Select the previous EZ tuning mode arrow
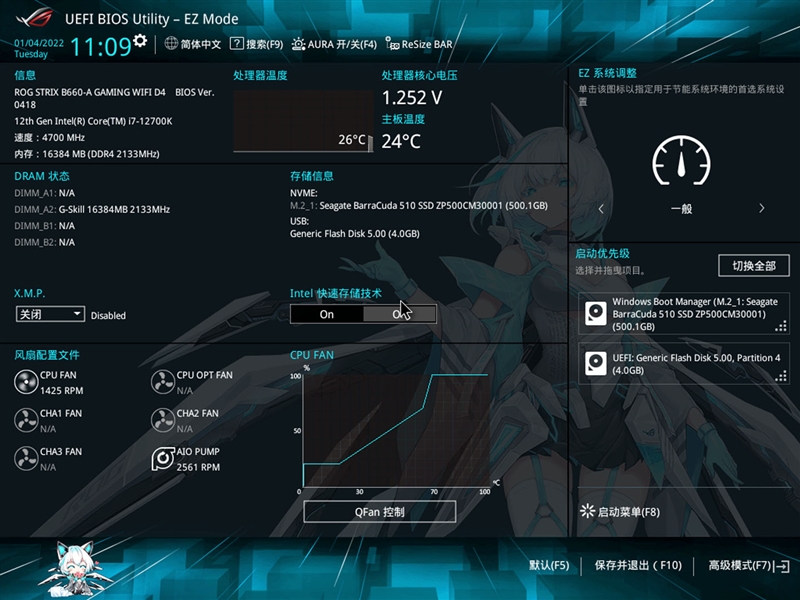 601,209
